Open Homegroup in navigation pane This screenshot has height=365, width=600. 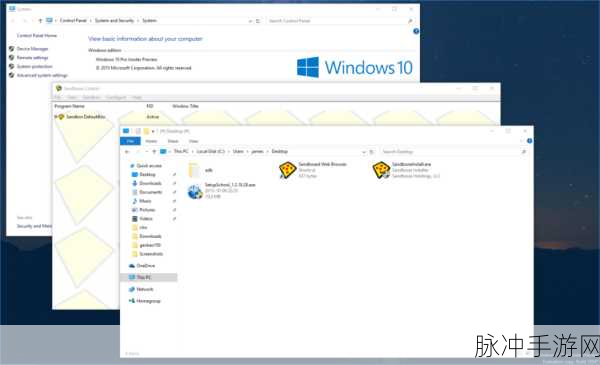[148, 301]
